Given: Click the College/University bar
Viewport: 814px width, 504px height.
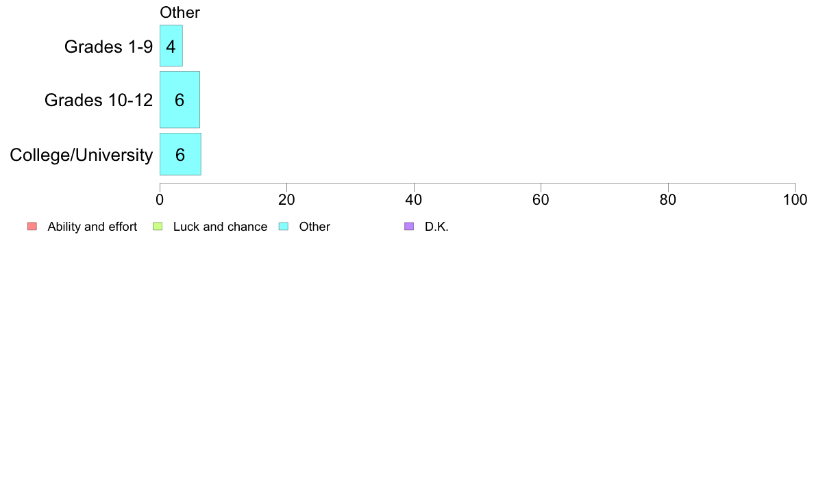Looking at the screenshot, I should tap(180, 154).
